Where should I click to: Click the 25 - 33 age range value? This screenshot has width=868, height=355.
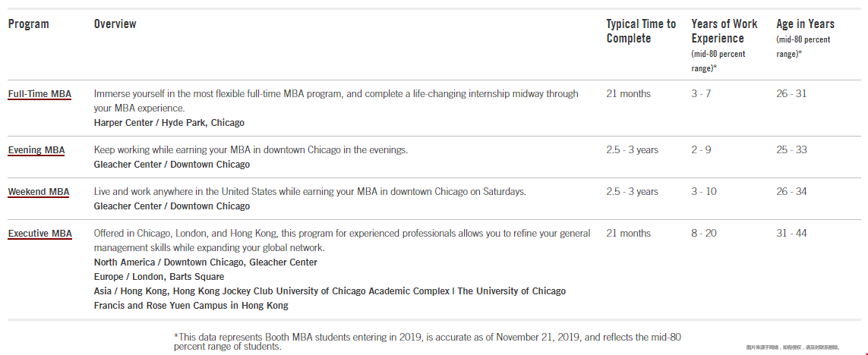(791, 149)
